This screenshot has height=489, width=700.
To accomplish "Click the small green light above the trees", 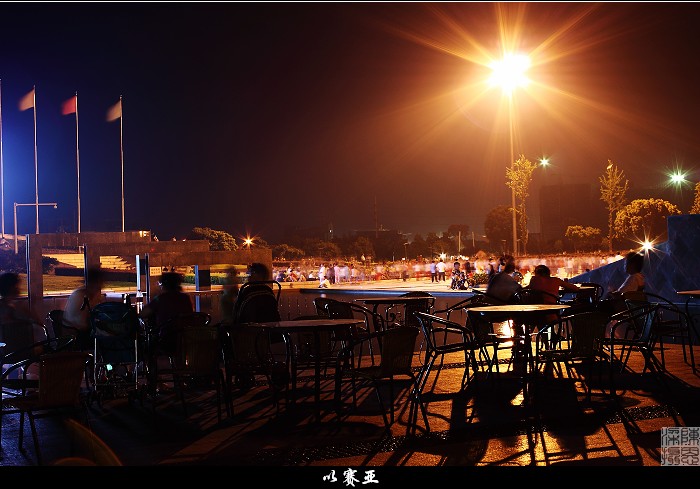I will pyautogui.click(x=544, y=161).
